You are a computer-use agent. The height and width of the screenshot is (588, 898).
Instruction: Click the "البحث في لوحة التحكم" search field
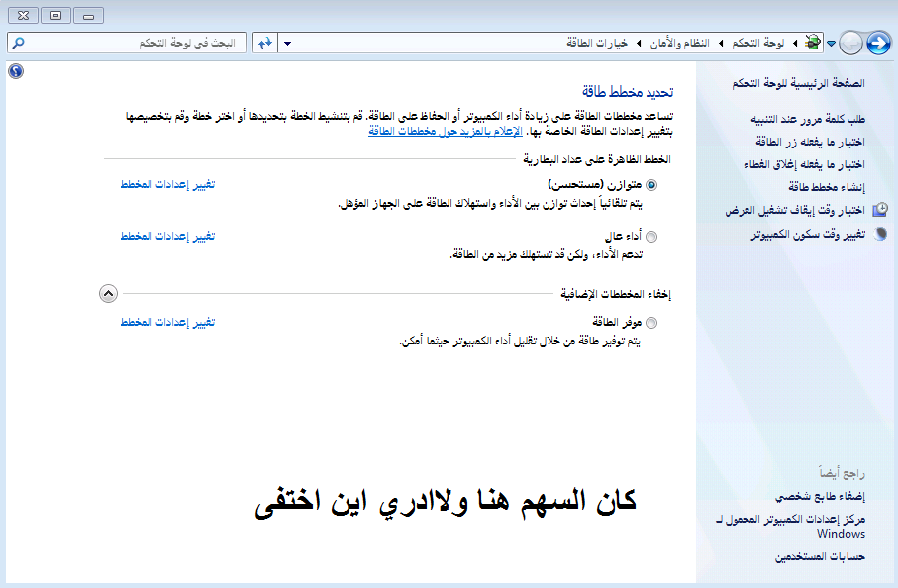[x=127, y=43]
